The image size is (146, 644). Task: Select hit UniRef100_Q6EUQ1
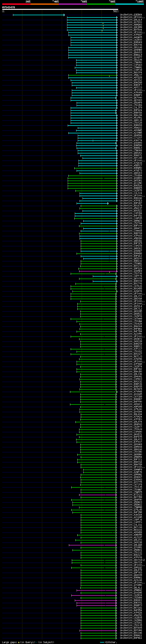click(131, 241)
